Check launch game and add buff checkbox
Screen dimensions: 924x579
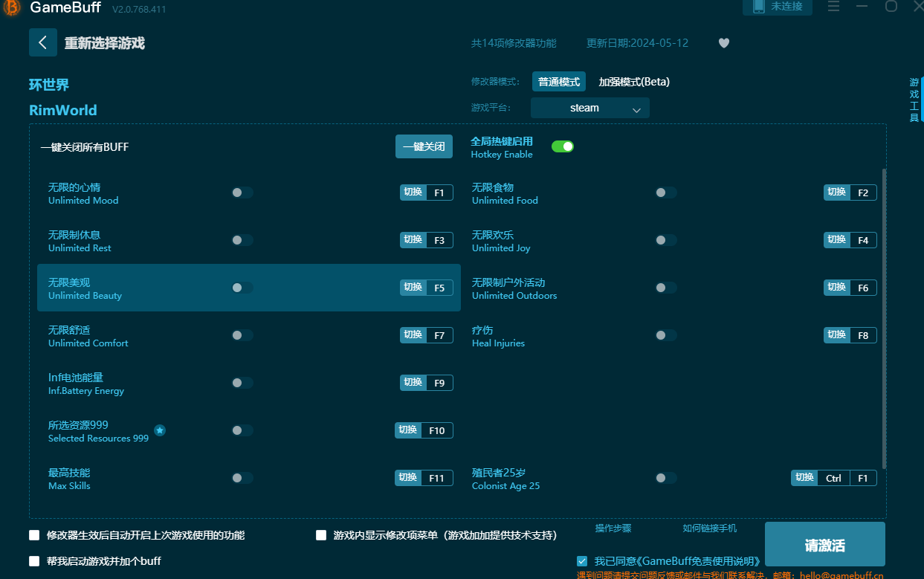(34, 561)
